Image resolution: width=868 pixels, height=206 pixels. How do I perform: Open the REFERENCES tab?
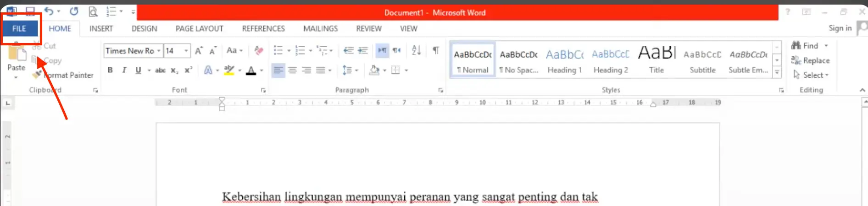(x=263, y=28)
